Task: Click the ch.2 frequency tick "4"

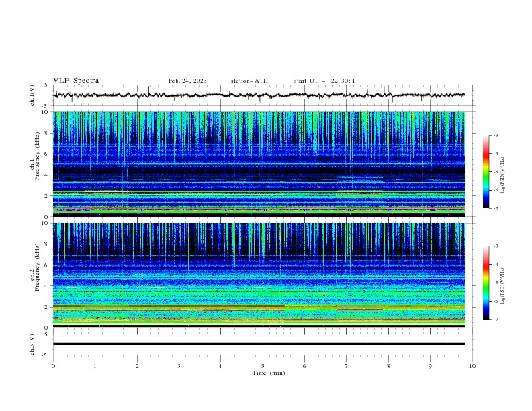Action: [x=48, y=286]
